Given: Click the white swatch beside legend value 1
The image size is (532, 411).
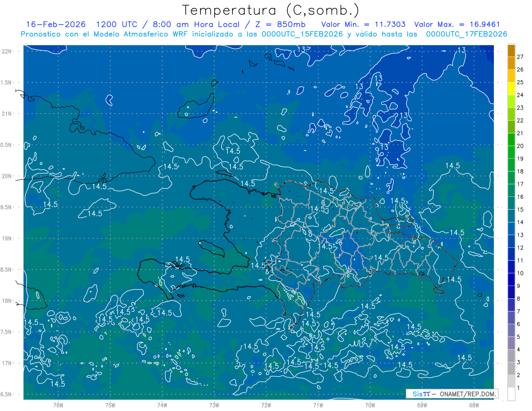Looking at the screenshot, I should point(511,394).
